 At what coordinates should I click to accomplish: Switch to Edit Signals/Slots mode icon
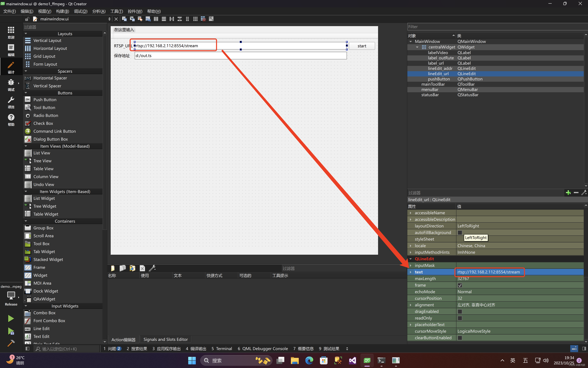click(132, 19)
